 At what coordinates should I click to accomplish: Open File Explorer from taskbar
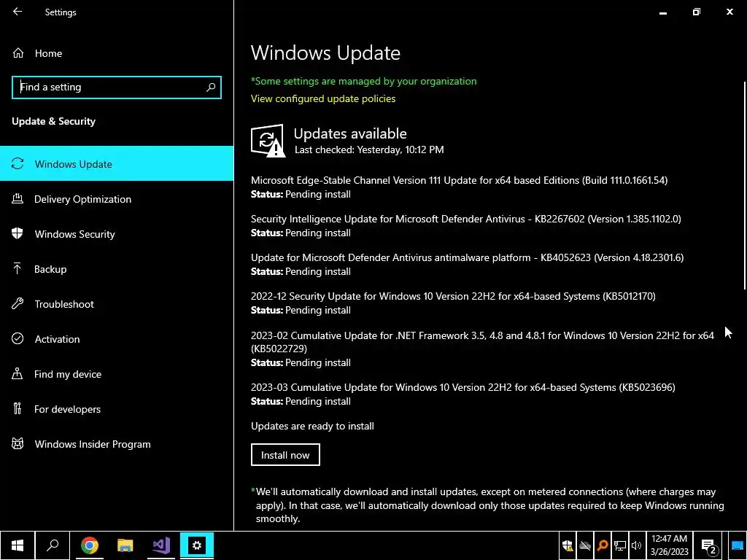(125, 545)
